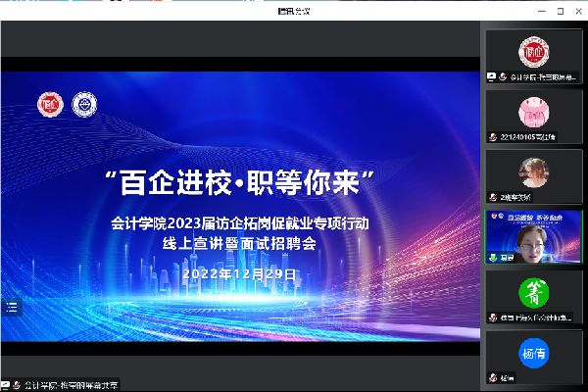The image size is (588, 392).
Task: Click mic status icon of participant 221240105
Action: (x=493, y=136)
